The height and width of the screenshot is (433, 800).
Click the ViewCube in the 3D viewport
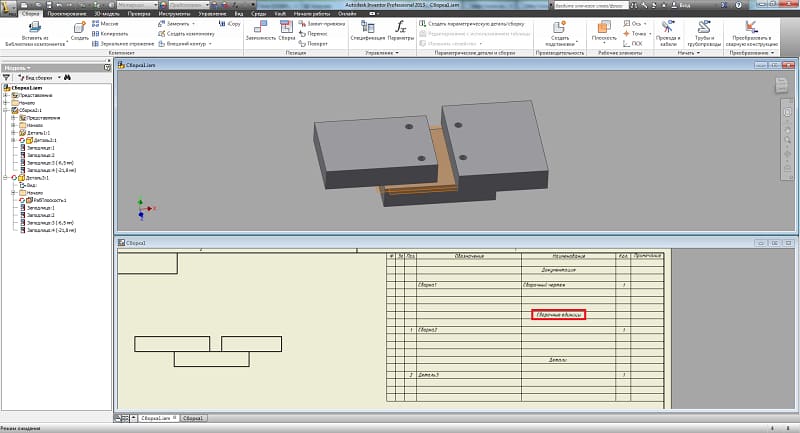781,85
